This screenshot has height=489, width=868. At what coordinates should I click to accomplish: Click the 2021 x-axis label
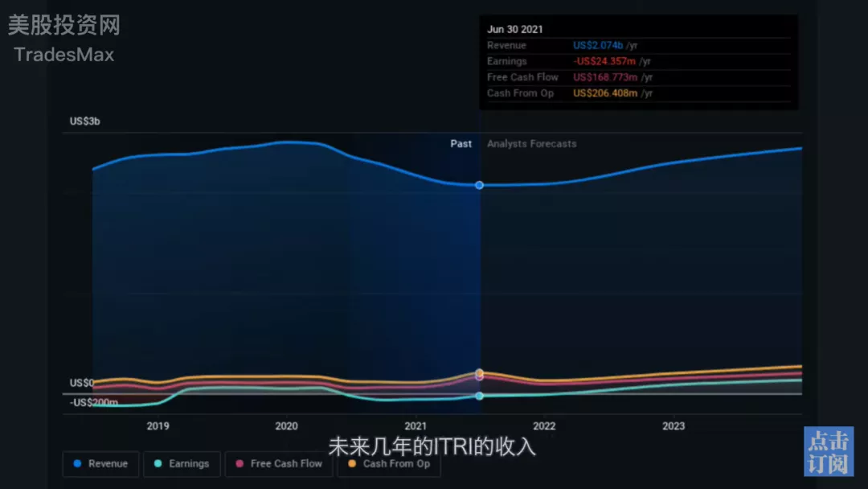tap(416, 426)
